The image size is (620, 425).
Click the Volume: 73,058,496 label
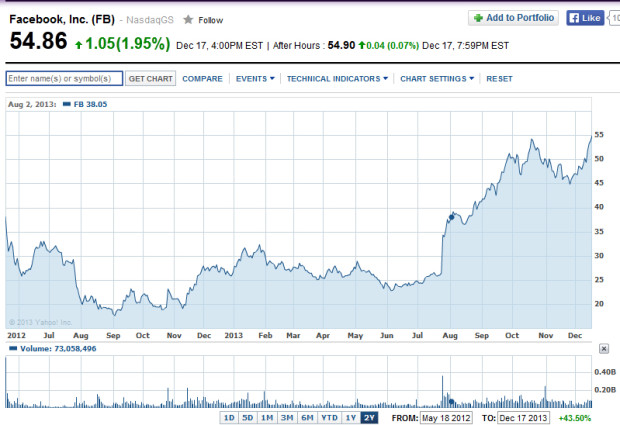click(58, 349)
